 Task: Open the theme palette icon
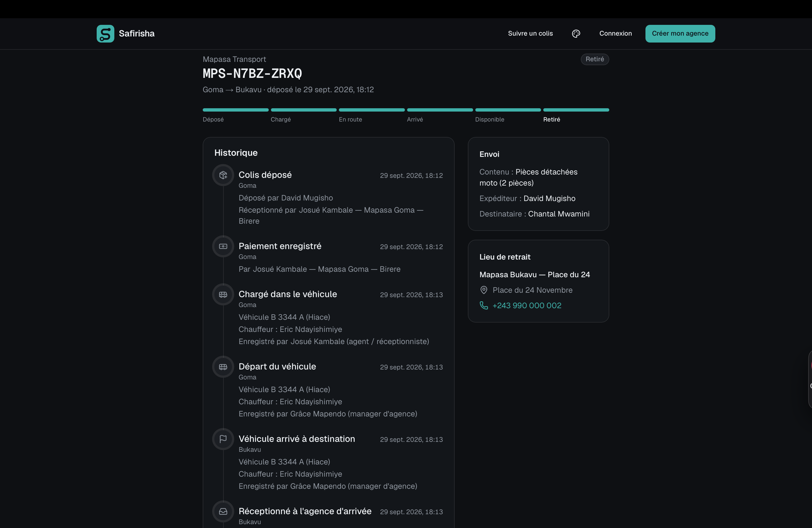click(576, 33)
